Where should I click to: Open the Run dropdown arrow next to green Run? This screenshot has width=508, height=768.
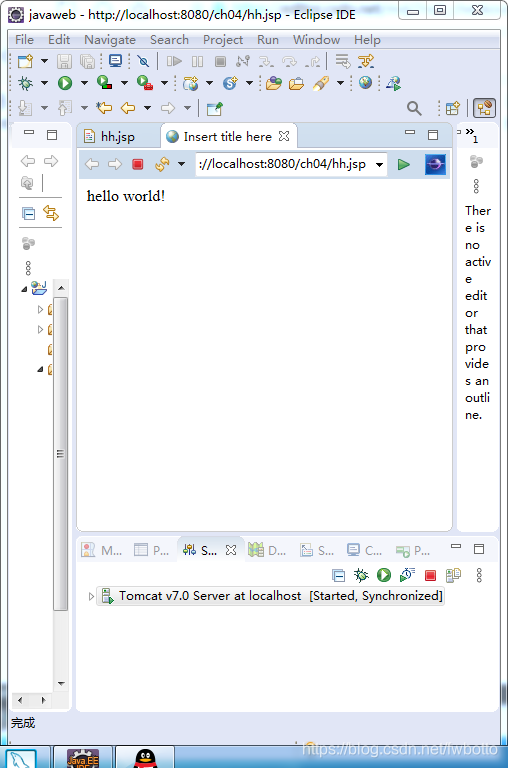(84, 83)
